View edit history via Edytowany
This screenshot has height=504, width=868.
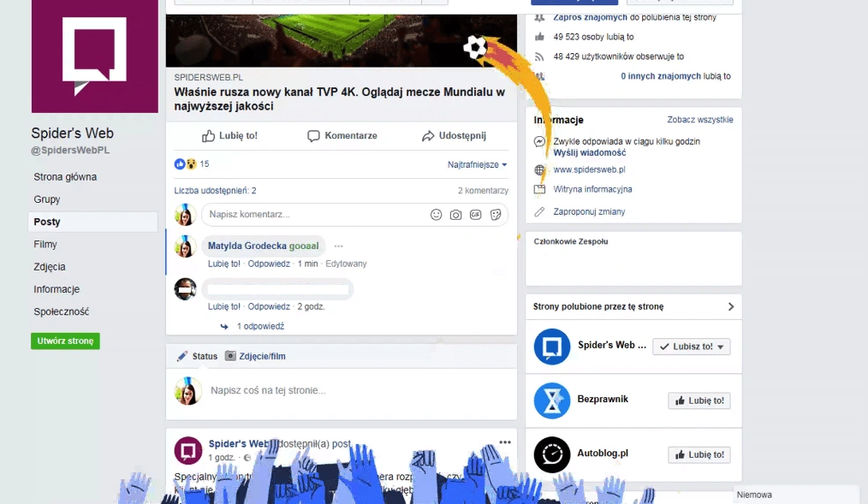[x=346, y=264]
